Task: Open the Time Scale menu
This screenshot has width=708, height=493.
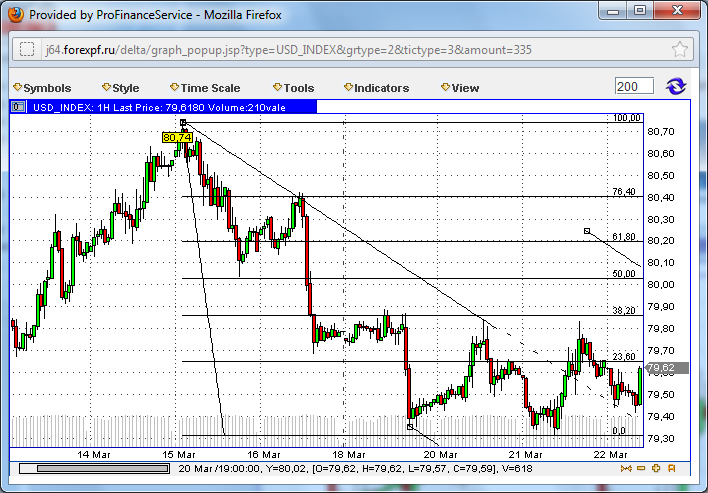Action: pyautogui.click(x=205, y=88)
